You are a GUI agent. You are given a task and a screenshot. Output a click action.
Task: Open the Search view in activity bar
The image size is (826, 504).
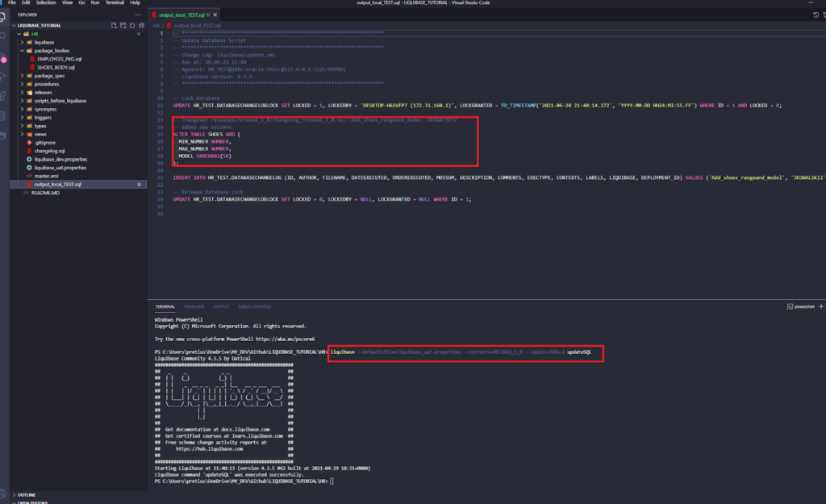click(x=2, y=35)
